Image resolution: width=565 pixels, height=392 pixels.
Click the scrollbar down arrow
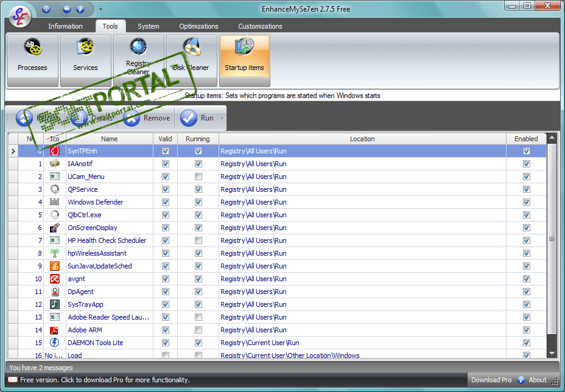(552, 354)
